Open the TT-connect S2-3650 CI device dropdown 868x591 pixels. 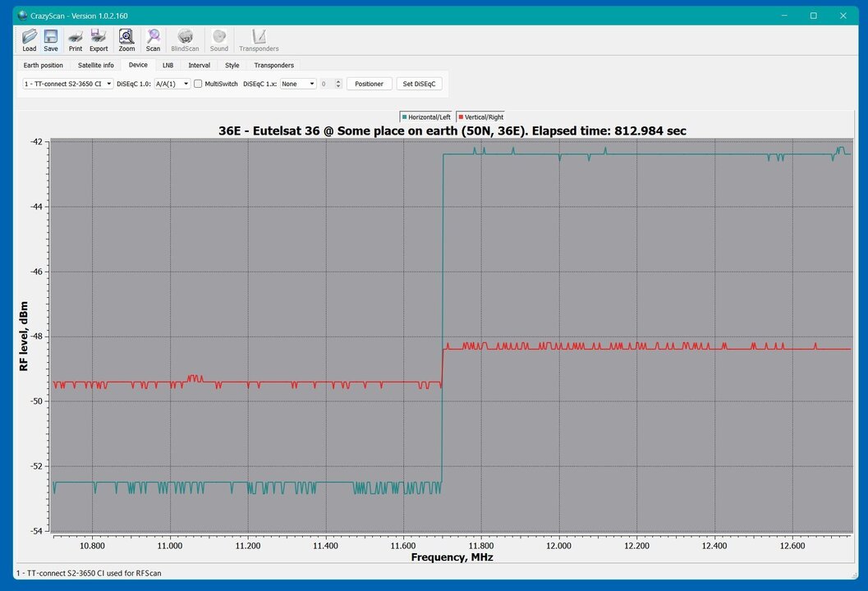coord(68,84)
